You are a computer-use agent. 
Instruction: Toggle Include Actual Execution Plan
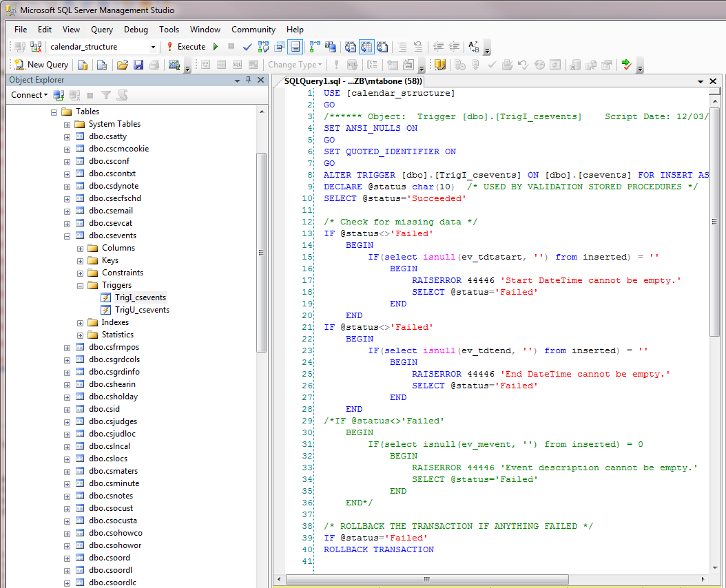[315, 47]
